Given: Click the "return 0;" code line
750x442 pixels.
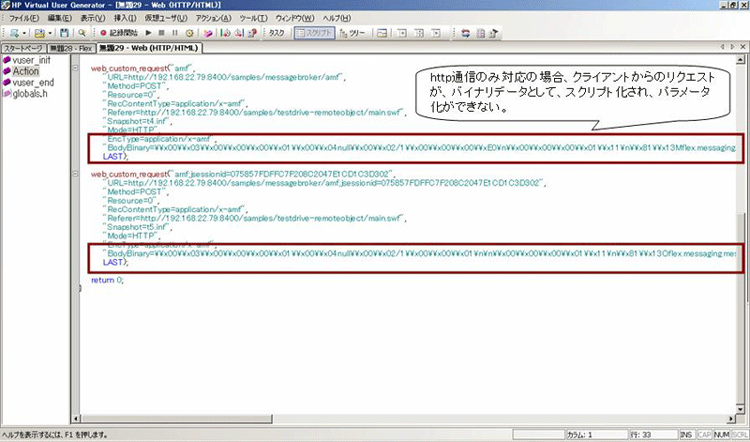Looking at the screenshot, I should tap(107, 280).
